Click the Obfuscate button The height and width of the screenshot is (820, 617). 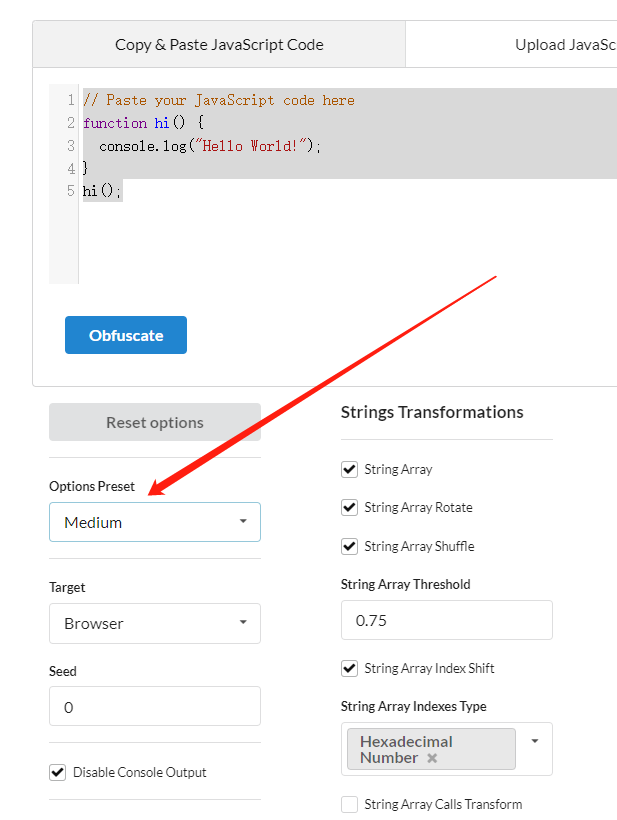pos(126,336)
